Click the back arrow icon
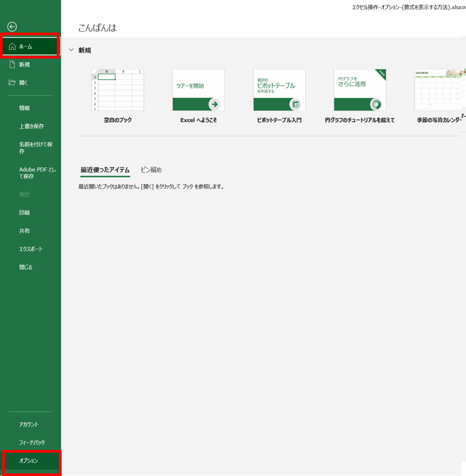 12,27
